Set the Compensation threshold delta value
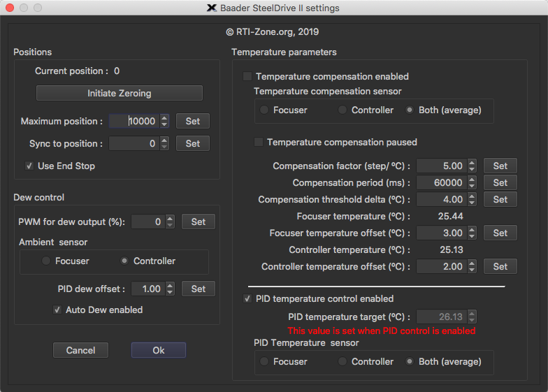 500,200
